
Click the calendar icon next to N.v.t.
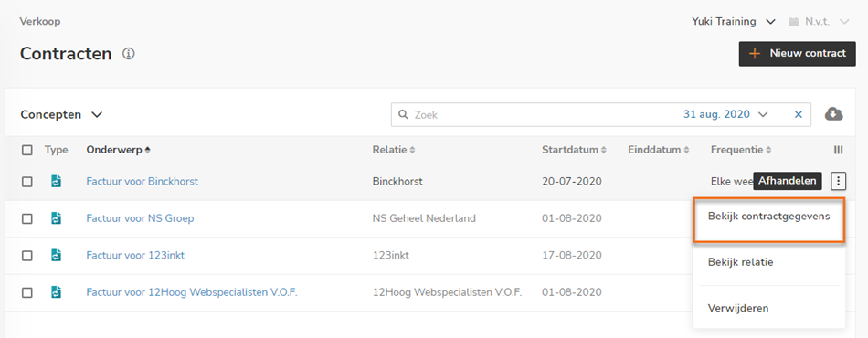(x=793, y=22)
